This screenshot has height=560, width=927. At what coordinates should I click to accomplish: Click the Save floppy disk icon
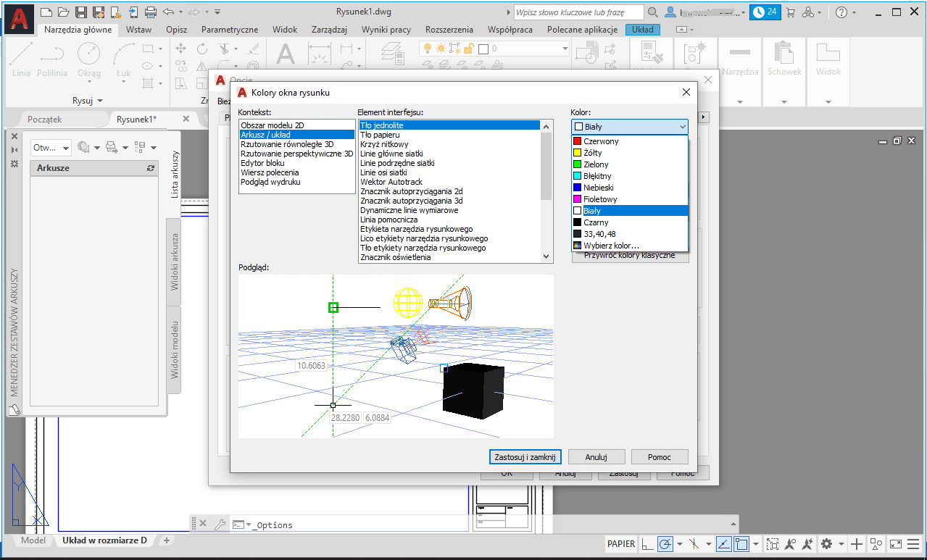(x=80, y=12)
